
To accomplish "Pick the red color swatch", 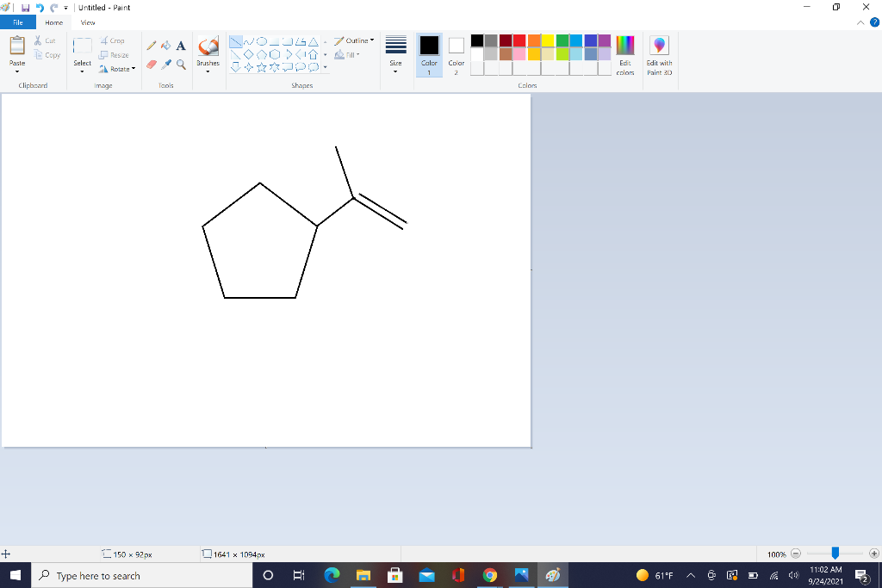I will pyautogui.click(x=519, y=40).
